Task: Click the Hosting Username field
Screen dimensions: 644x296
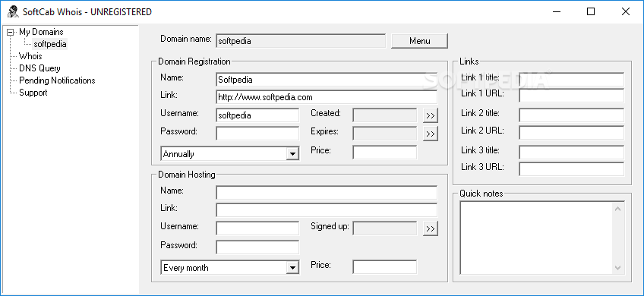Action: pyautogui.click(x=257, y=228)
